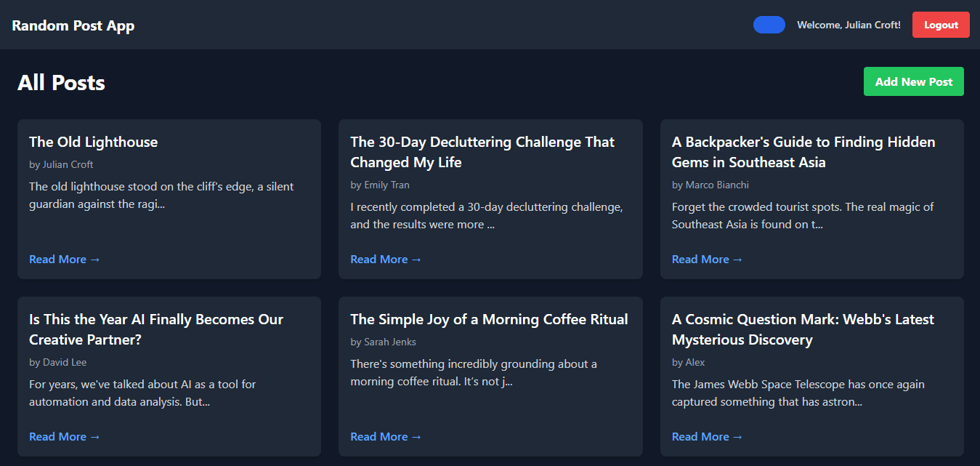This screenshot has width=980, height=466.
Task: Log out using the red Logout button
Action: (941, 24)
